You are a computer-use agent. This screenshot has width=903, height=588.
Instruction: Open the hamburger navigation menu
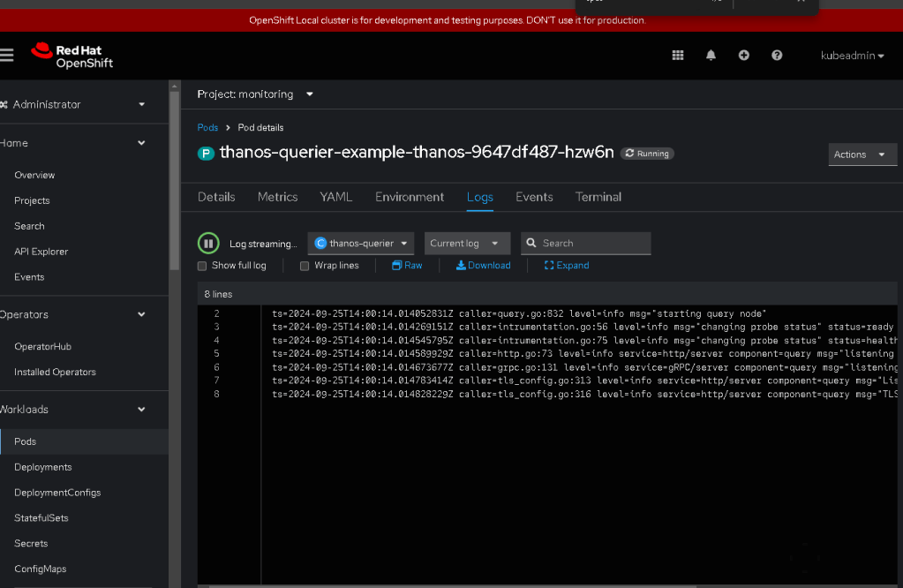[6, 56]
